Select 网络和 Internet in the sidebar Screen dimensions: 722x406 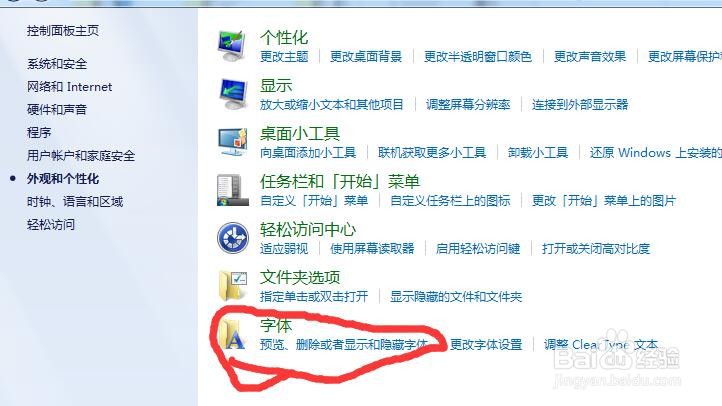click(70, 87)
